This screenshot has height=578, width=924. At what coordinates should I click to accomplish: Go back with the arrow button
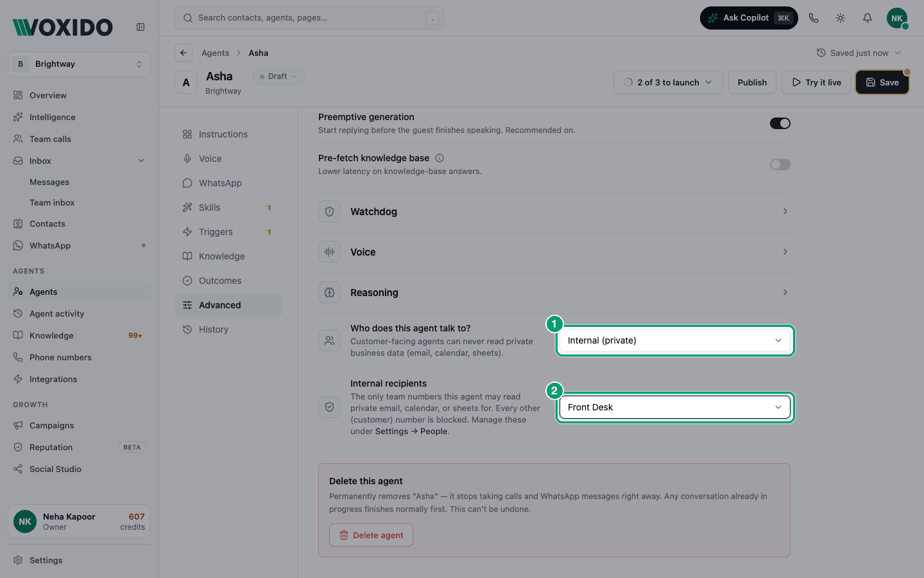click(x=184, y=53)
